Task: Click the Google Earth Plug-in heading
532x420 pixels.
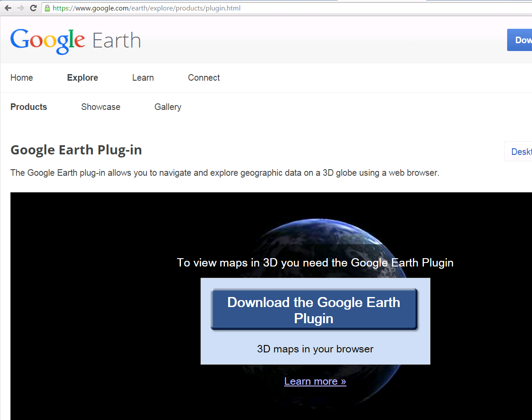Action: click(76, 150)
